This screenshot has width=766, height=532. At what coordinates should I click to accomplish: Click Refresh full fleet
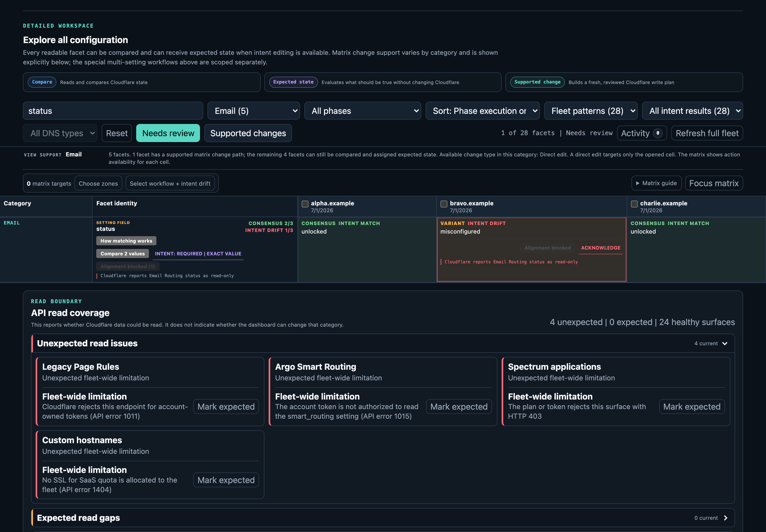click(707, 133)
